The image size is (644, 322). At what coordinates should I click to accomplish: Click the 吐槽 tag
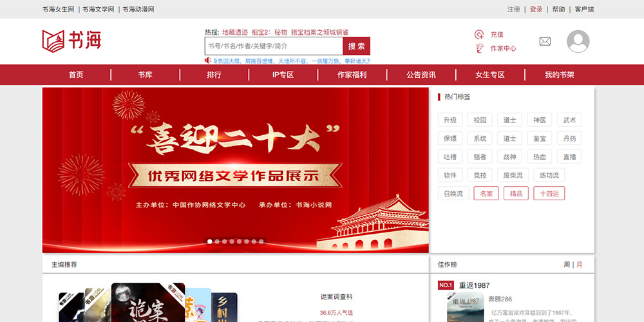(x=450, y=156)
